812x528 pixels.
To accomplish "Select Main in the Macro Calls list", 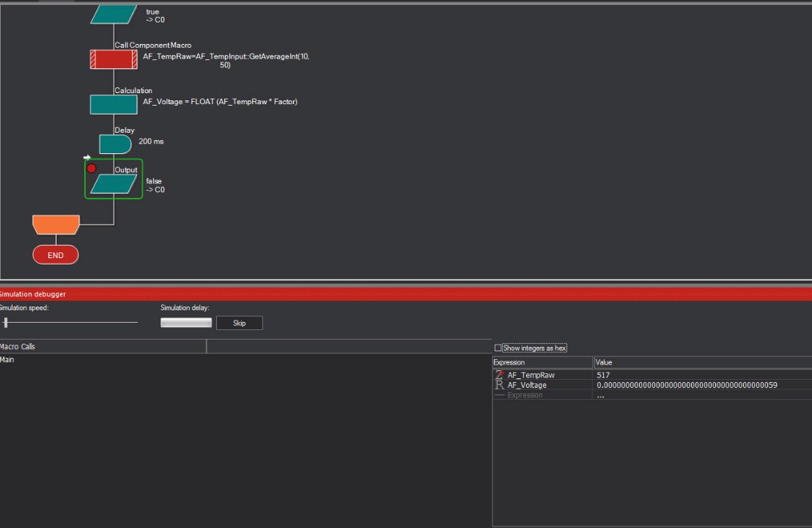I will click(x=7, y=359).
